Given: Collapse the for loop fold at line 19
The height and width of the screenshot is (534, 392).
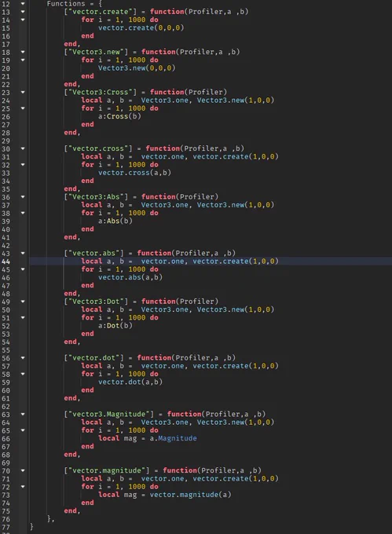Looking at the screenshot, I should pyautogui.click(x=23, y=60).
